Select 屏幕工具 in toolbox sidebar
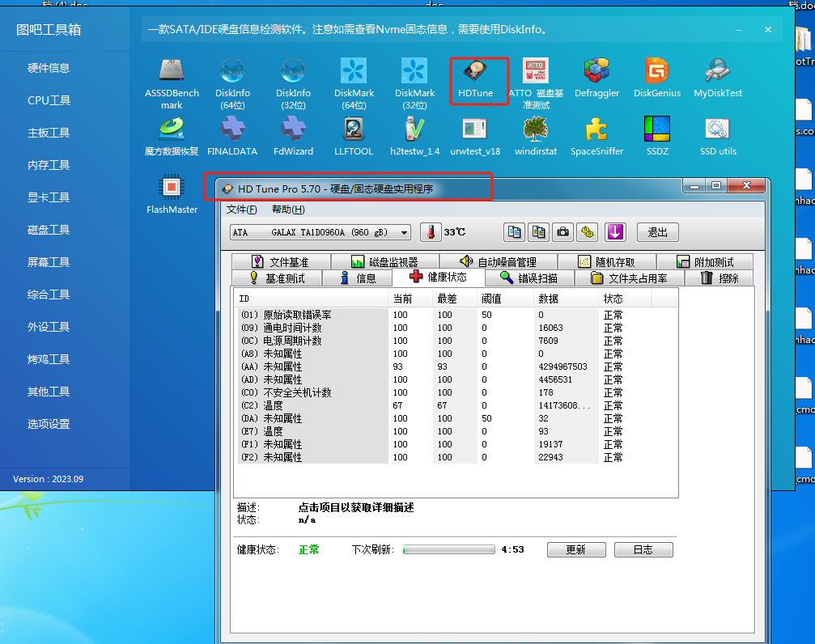815x644 pixels. [49, 262]
